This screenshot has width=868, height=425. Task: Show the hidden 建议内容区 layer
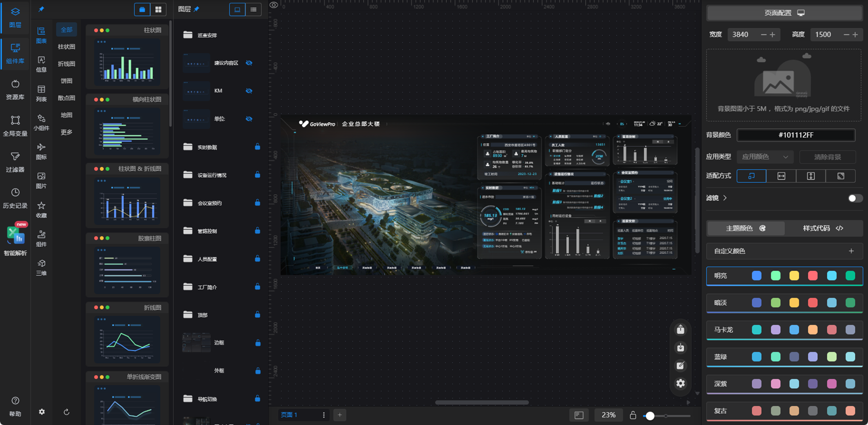[x=249, y=63]
